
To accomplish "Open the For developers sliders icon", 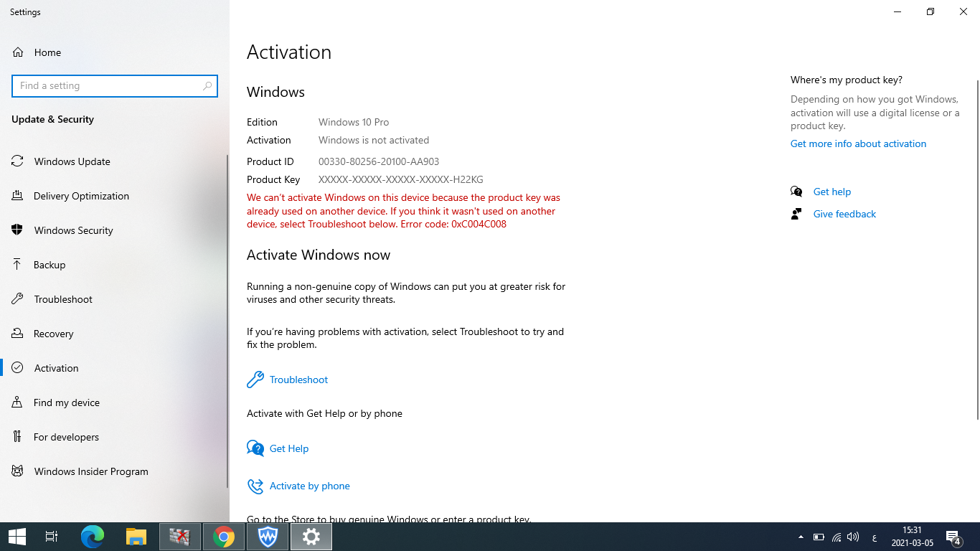I will coord(17,437).
